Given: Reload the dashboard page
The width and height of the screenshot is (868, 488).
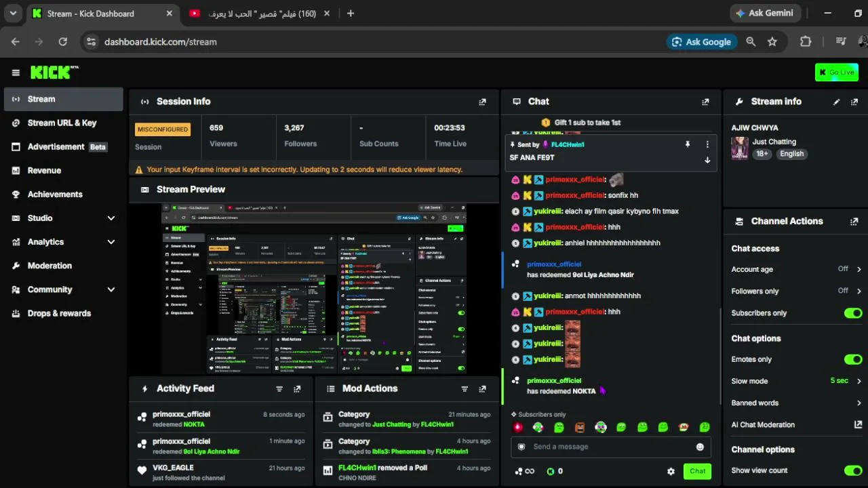Looking at the screenshot, I should click(x=62, y=42).
